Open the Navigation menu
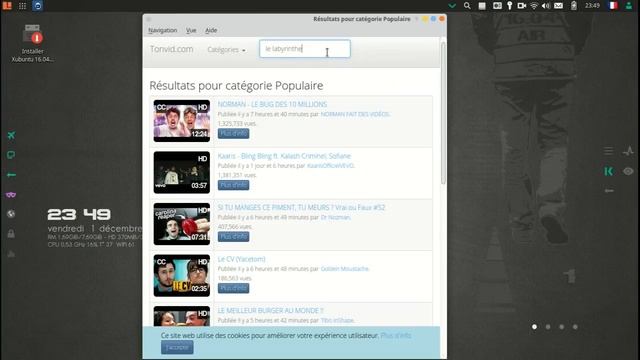Viewport: 640px width, 360px height. [162, 30]
